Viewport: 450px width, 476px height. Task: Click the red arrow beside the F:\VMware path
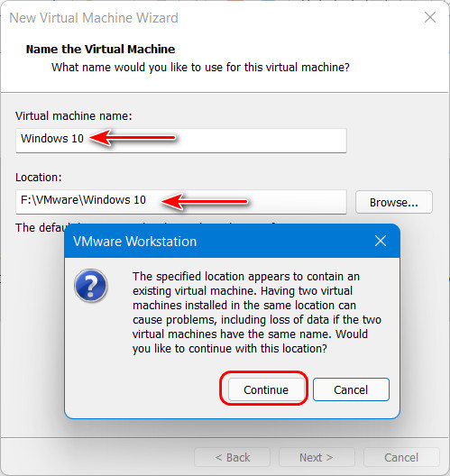click(x=205, y=201)
